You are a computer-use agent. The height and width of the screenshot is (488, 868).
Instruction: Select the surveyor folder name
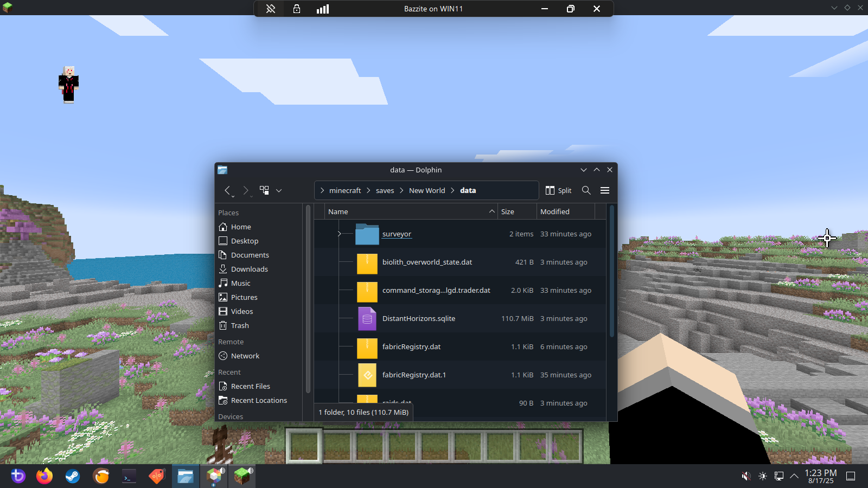coord(397,234)
